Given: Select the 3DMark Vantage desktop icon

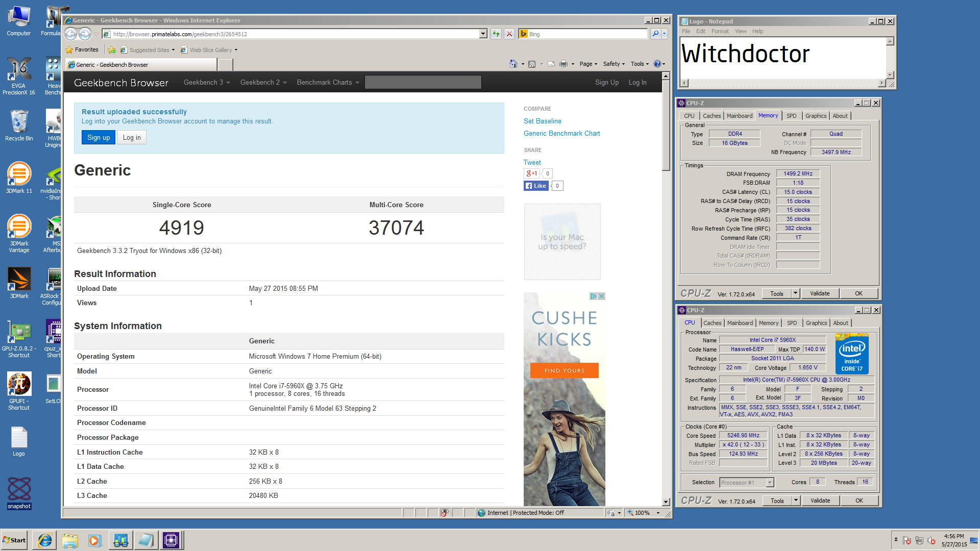Looking at the screenshot, I should (19, 233).
